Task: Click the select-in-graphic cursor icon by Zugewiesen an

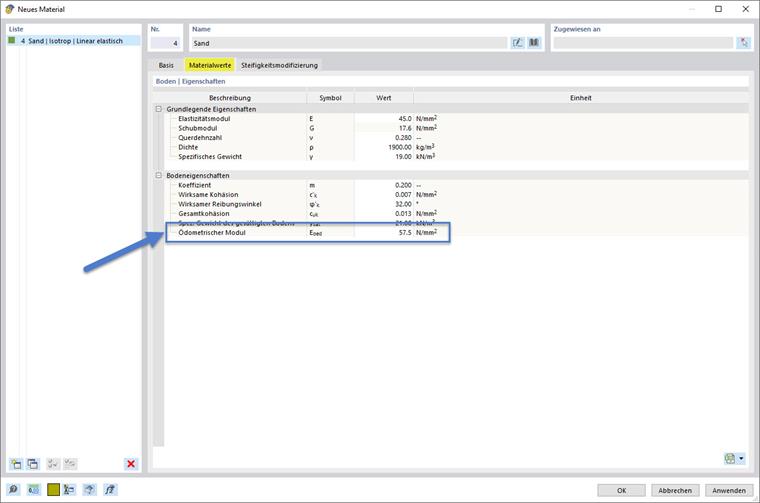Action: (x=744, y=43)
